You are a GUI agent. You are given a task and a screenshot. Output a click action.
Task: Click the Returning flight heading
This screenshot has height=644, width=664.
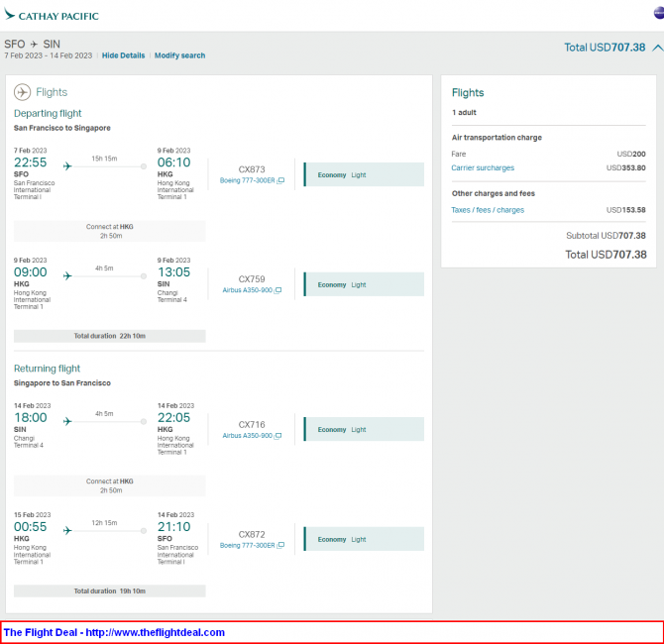tap(47, 369)
